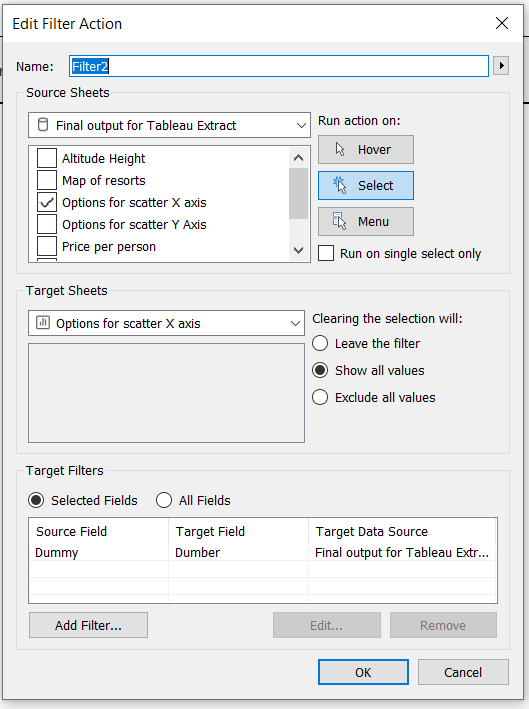Viewport: 529px width, 709px height.
Task: Expand the Target Sheets dropdown
Action: 166,323
